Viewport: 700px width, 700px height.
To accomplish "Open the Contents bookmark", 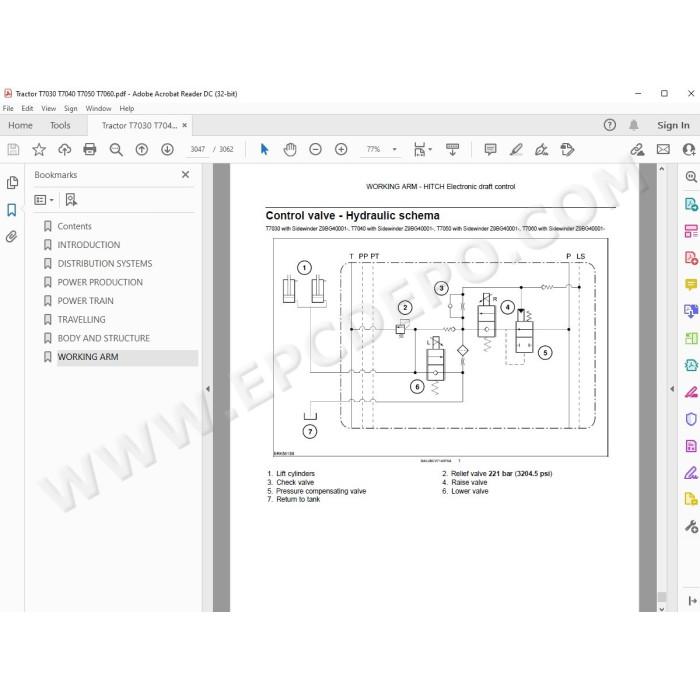I will 75,226.
